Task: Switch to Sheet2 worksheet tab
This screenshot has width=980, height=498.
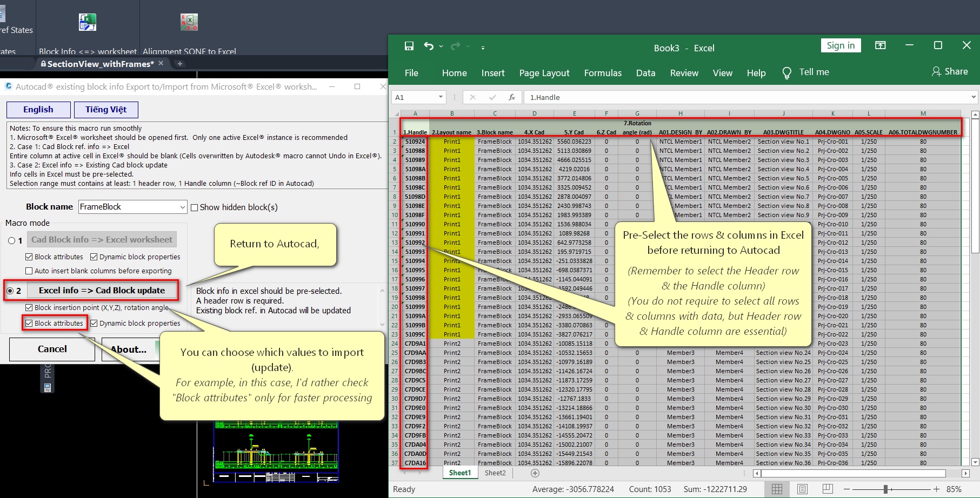Action: (x=495, y=473)
